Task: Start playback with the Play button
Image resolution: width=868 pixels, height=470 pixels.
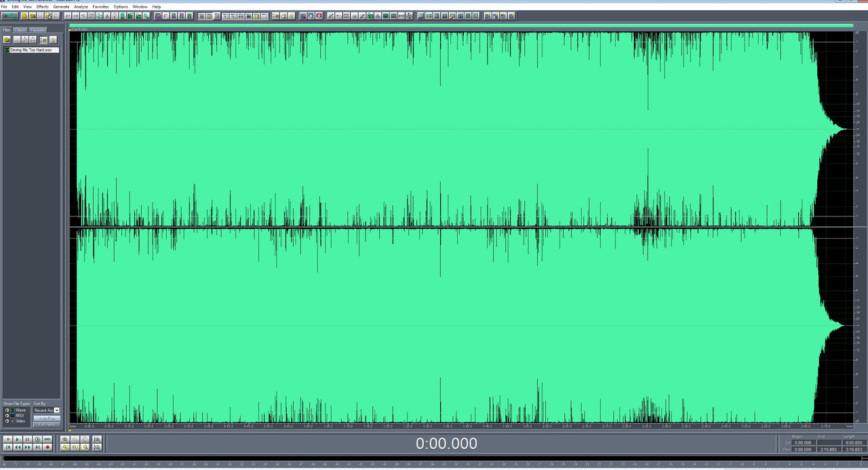Action: pos(18,439)
